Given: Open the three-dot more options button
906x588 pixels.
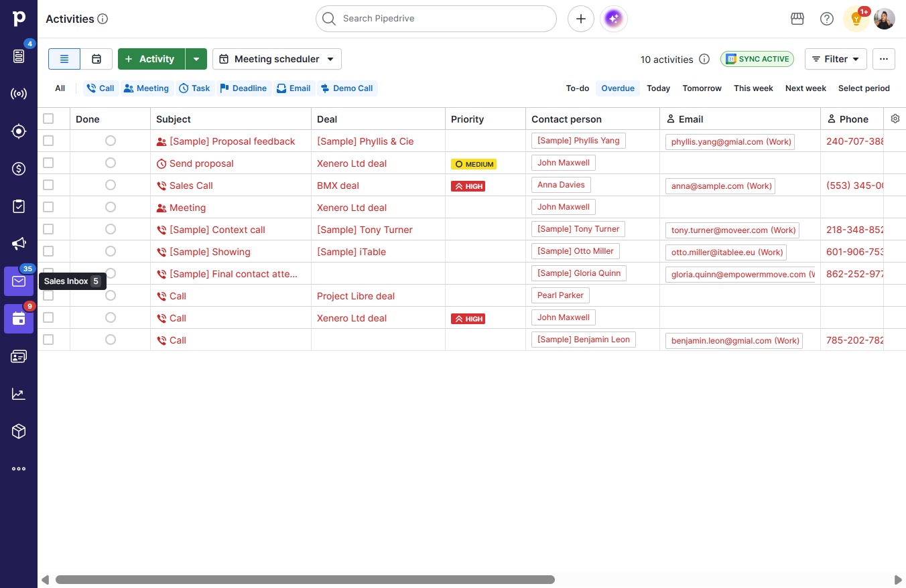Looking at the screenshot, I should tap(884, 59).
